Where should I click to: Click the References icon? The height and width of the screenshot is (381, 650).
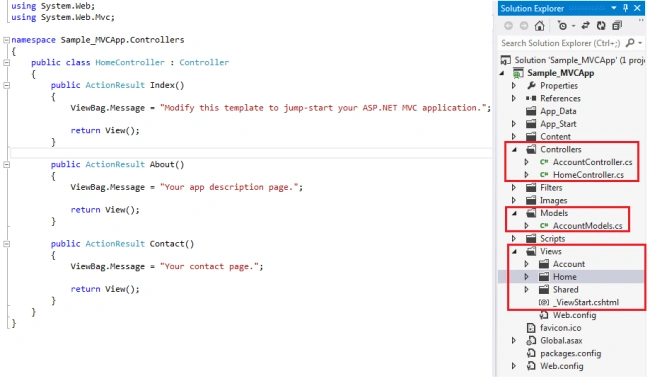coord(531,99)
